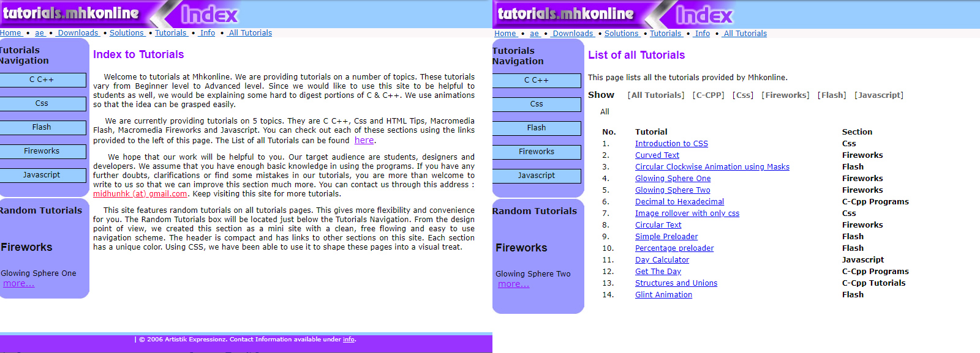Select the [Flash] filter in Show row
This screenshot has height=353, width=980.
point(831,95)
